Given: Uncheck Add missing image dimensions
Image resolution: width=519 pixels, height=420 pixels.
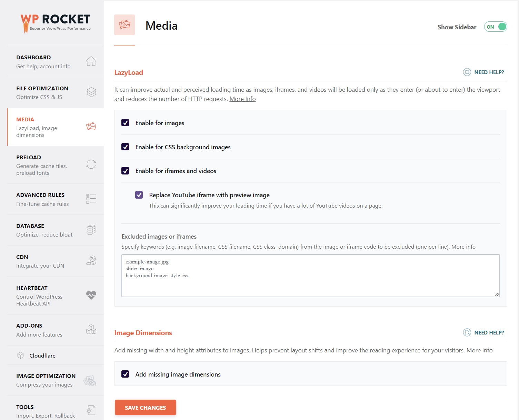Looking at the screenshot, I should [125, 374].
